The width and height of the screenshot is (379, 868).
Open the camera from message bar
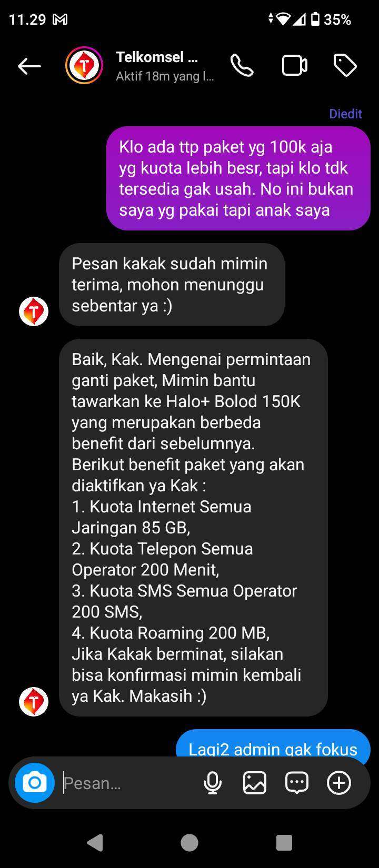[35, 783]
